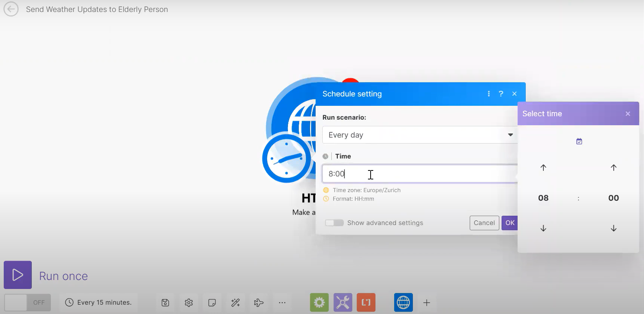Toggle the scenario scheduling ON/OFF switch
Image resolution: width=644 pixels, height=314 pixels.
[27, 302]
